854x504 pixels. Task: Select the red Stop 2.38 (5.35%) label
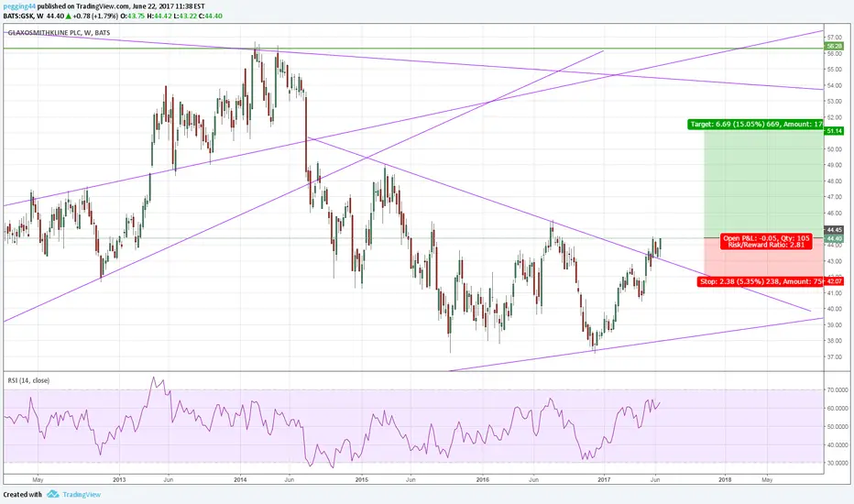761,281
